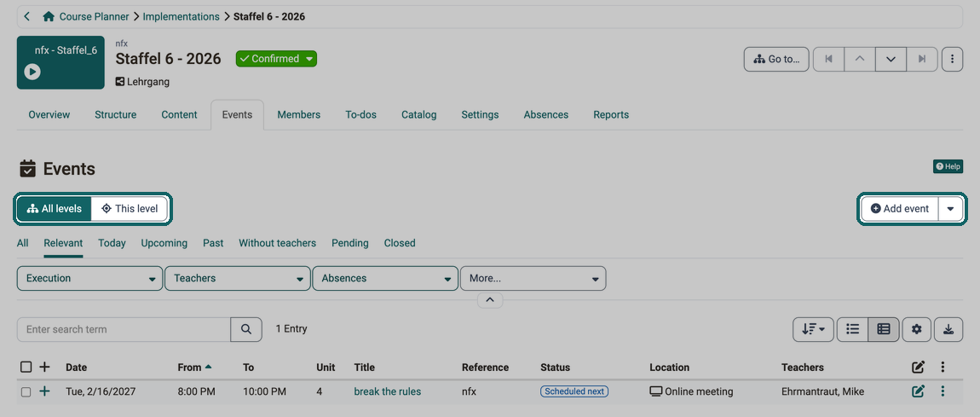Switch to the Structure tab

click(x=116, y=115)
